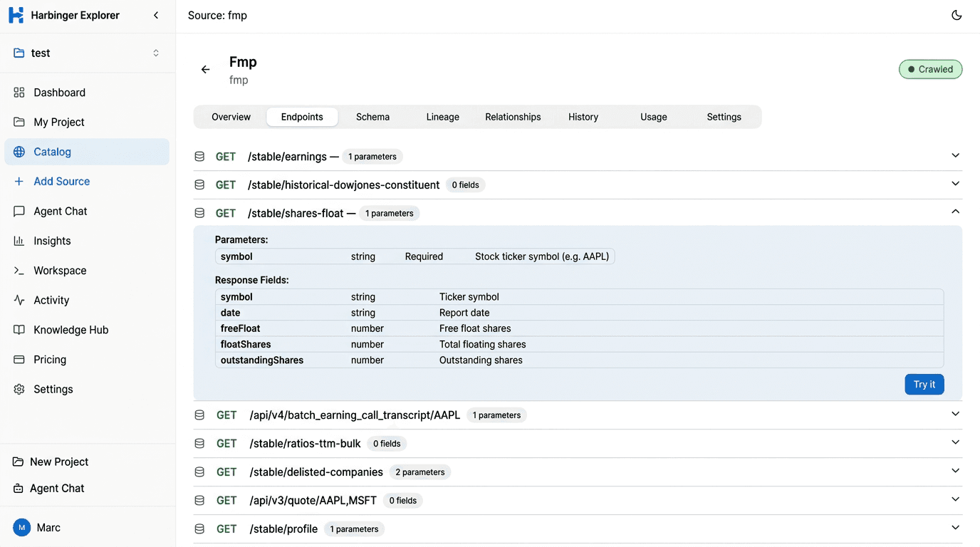Click the Try it button
This screenshot has height=547, width=980.
[x=924, y=384]
